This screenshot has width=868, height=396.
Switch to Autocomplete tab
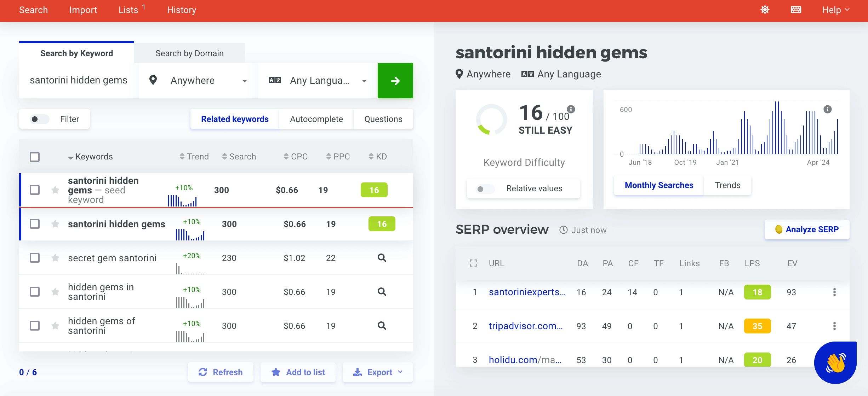pyautogui.click(x=316, y=119)
